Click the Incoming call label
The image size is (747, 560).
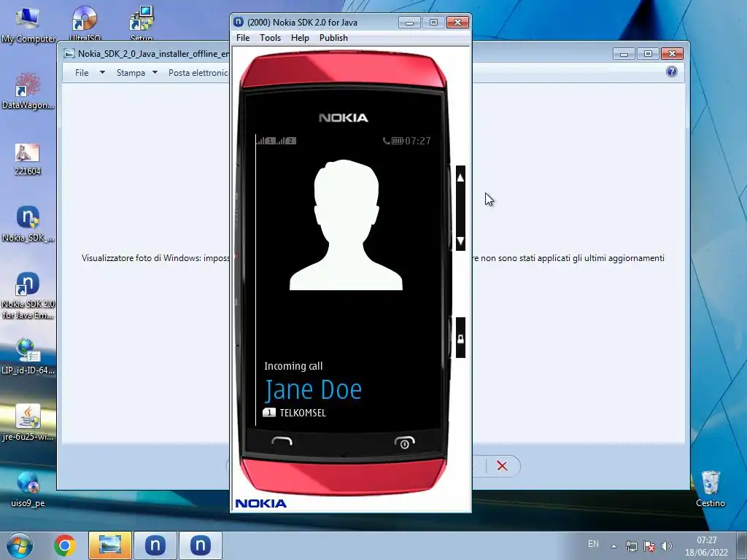(293, 366)
